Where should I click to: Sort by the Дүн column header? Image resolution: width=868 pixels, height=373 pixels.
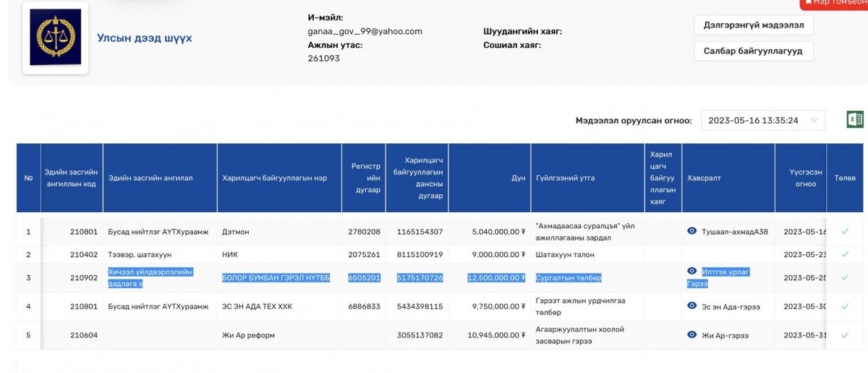518,178
